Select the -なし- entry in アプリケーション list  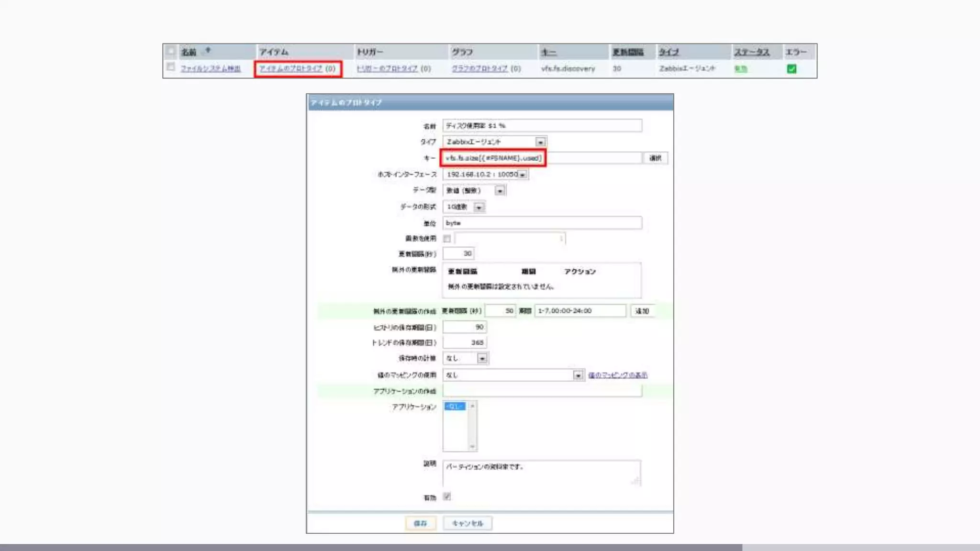[x=455, y=407]
